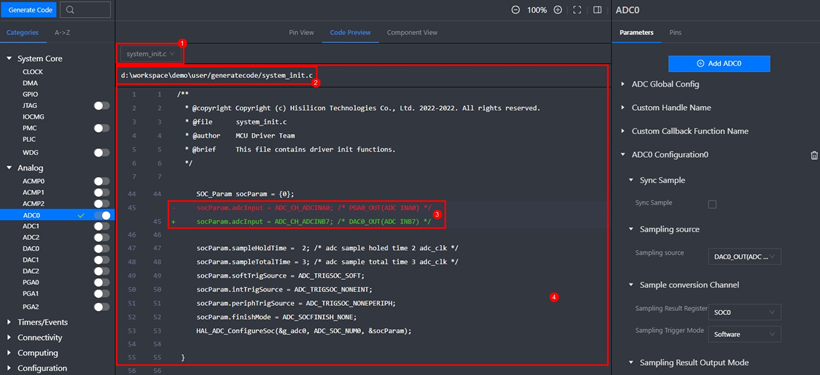Expand ADC Global Config section
The width and height of the screenshot is (820, 375).
665,84
